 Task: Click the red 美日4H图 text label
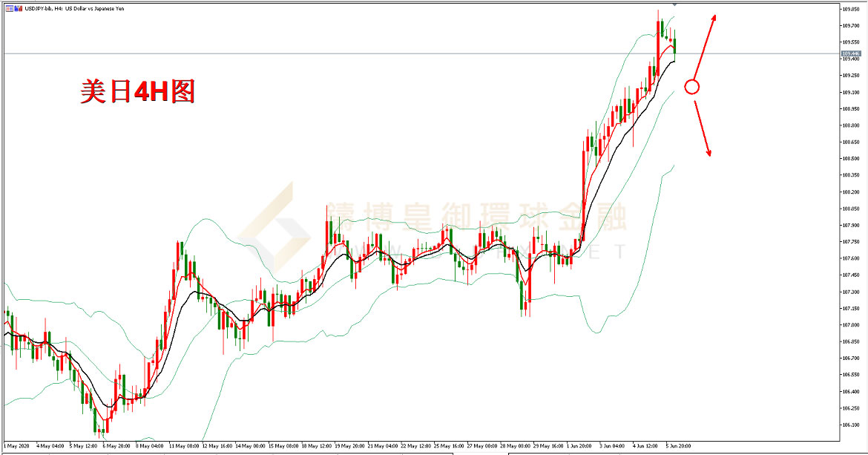137,91
